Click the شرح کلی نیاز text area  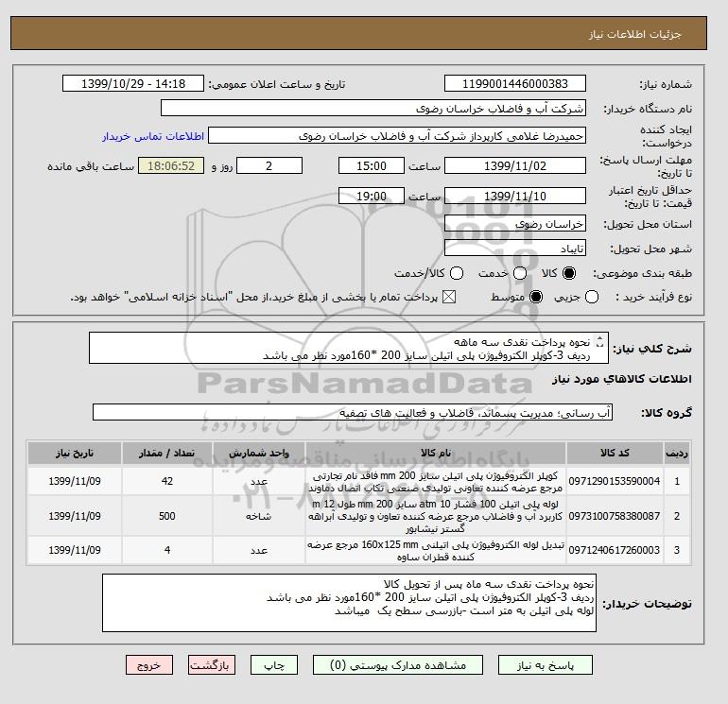[x=349, y=348]
